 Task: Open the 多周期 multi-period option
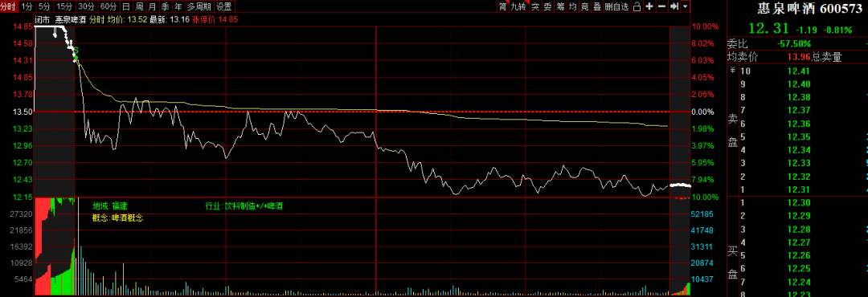[x=199, y=6]
